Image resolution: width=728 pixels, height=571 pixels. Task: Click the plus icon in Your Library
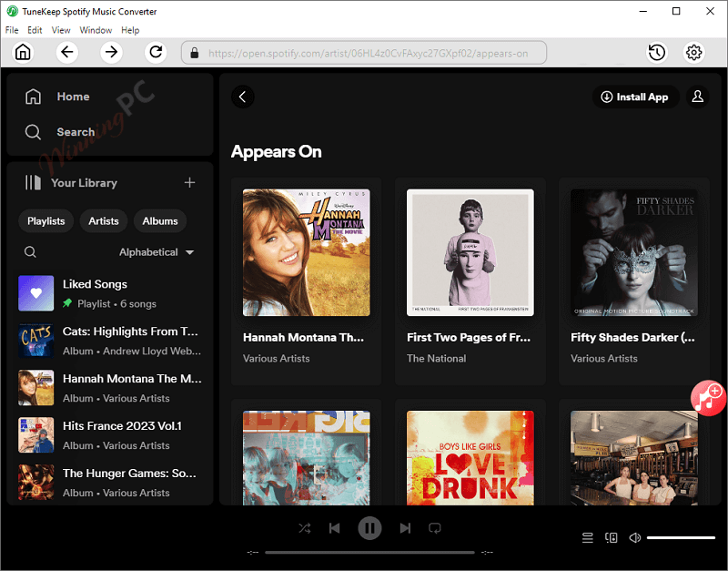[x=189, y=182]
